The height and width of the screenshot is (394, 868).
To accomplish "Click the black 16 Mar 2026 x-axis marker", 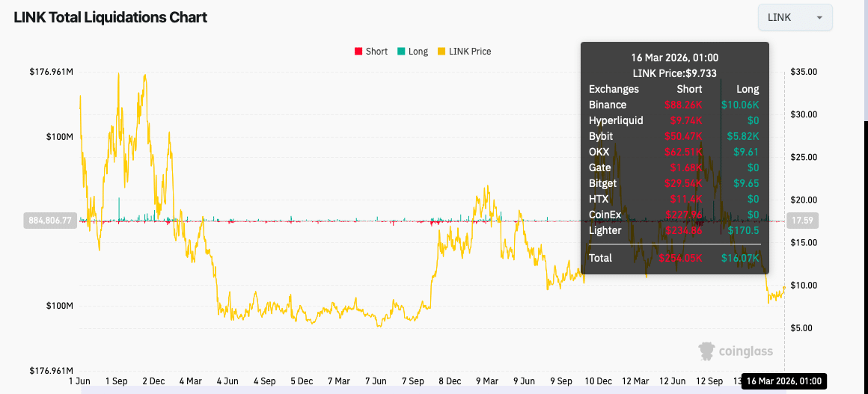I will pos(784,381).
